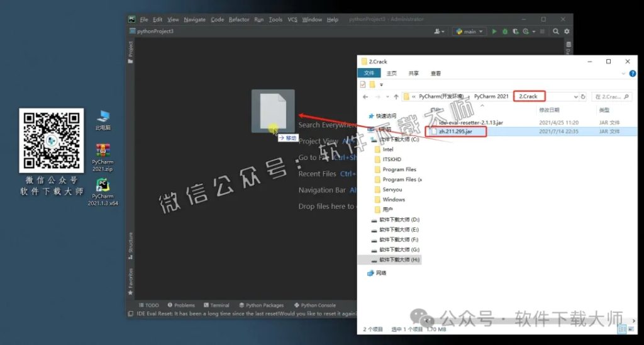Image resolution: width=644 pixels, height=345 pixels.
Task: Open the Python Console tool window
Action: (315, 305)
